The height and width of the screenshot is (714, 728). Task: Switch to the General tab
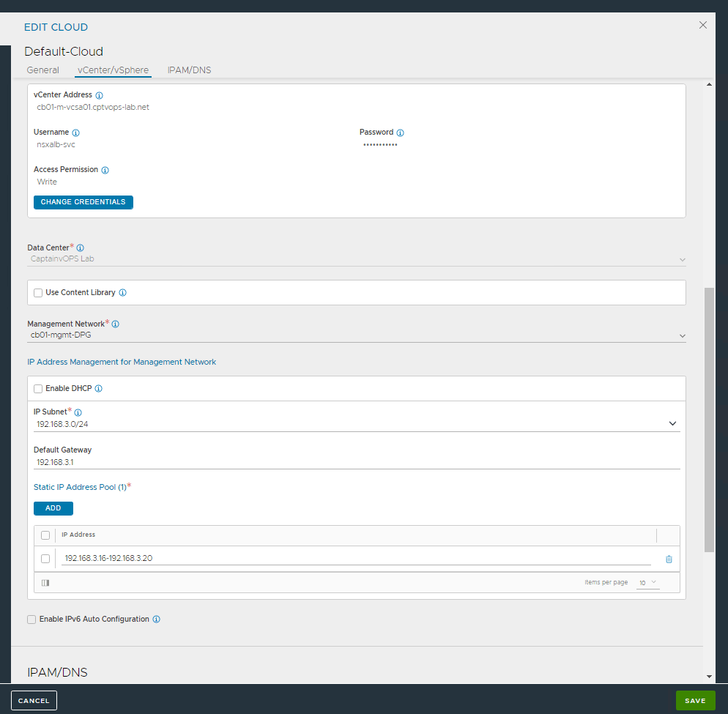pyautogui.click(x=42, y=70)
